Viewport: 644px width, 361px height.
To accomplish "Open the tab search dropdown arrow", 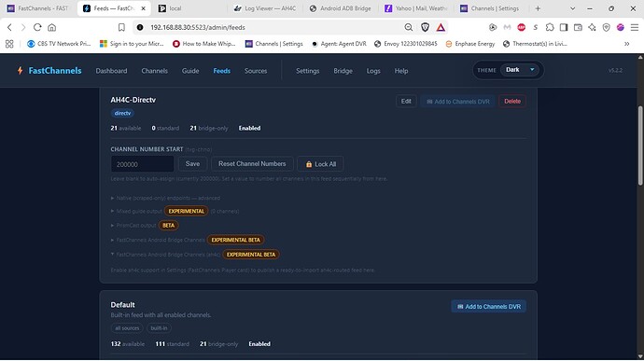I will coord(572,8).
